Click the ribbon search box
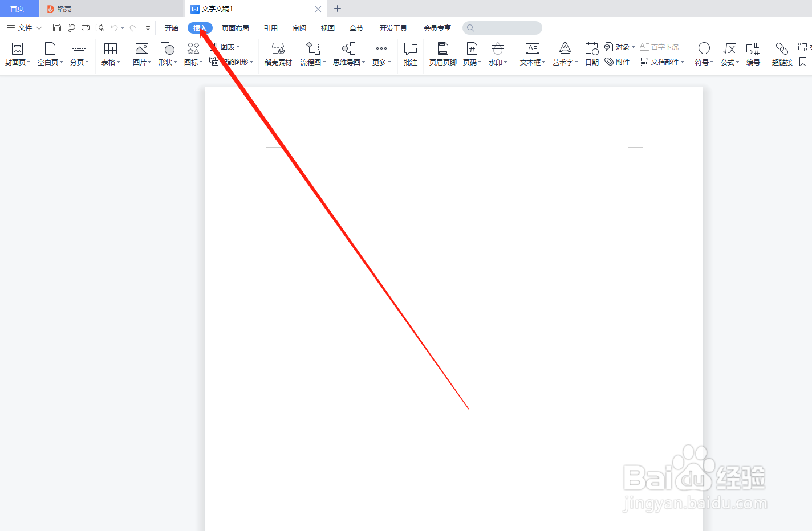The height and width of the screenshot is (531, 812). 502,28
